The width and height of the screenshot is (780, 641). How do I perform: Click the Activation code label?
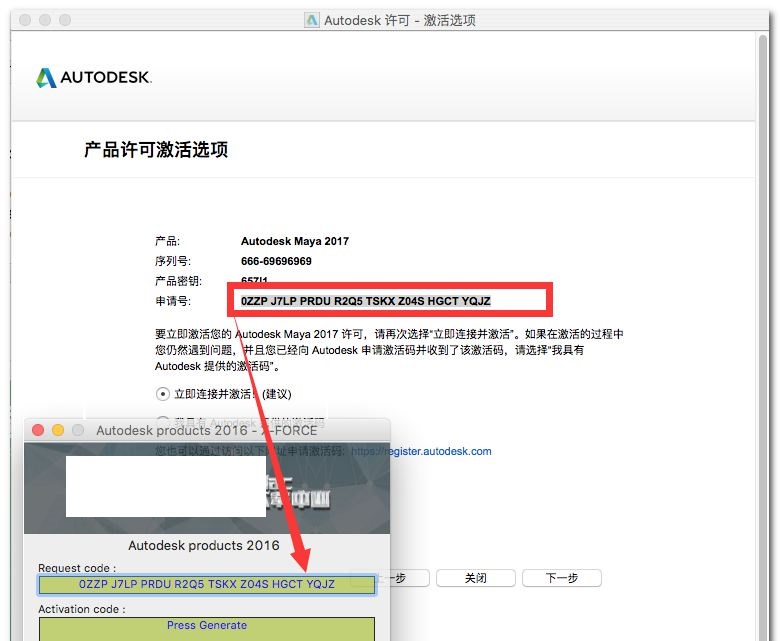tap(82, 609)
